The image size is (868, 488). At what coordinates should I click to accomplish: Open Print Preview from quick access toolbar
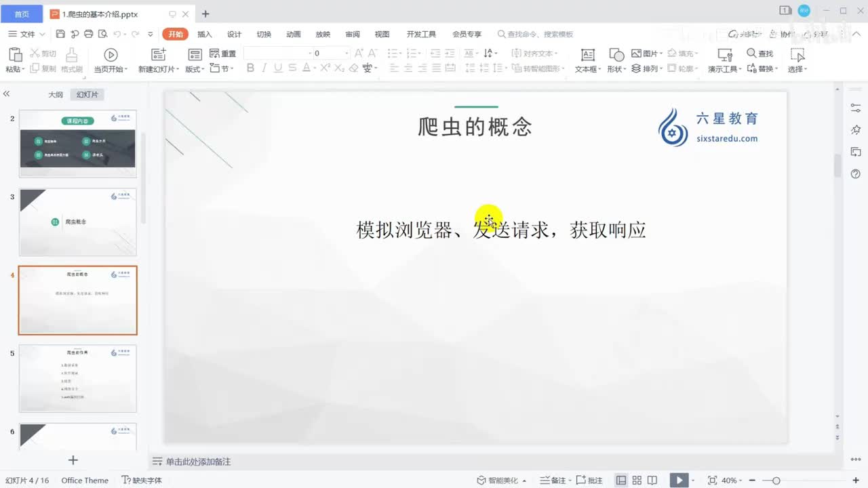[102, 34]
